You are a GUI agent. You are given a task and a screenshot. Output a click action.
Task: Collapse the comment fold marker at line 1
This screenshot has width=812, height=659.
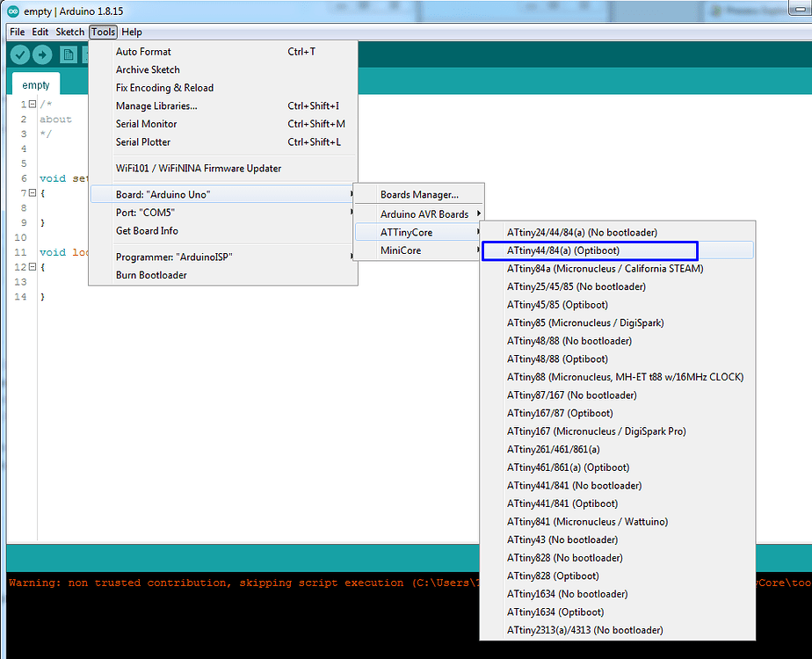[33, 104]
